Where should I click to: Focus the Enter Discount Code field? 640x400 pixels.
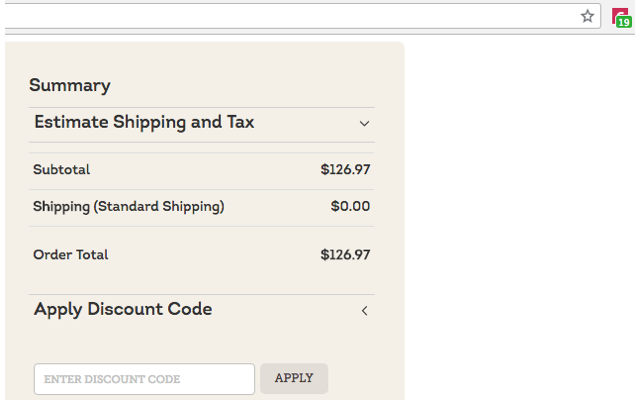pos(145,379)
